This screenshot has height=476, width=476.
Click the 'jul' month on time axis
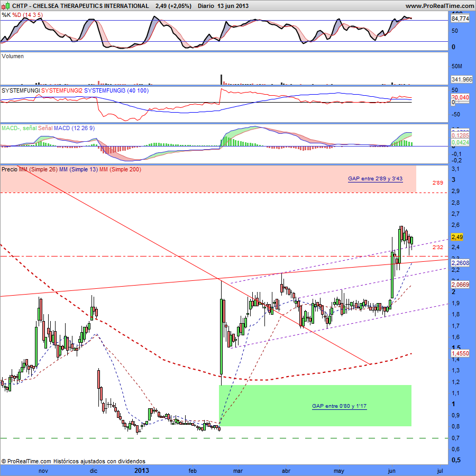click(440, 471)
